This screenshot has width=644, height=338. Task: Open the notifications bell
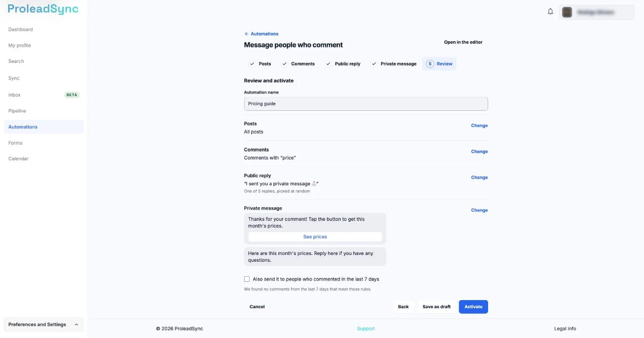tap(550, 11)
